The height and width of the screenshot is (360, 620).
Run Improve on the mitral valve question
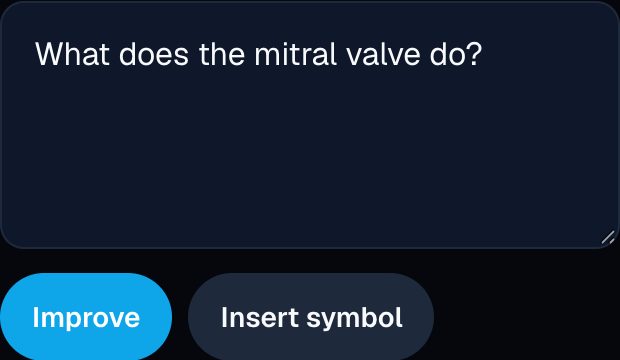point(86,316)
